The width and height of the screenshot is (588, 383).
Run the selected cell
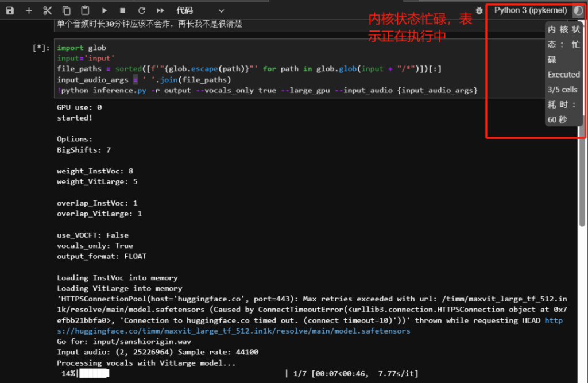click(x=104, y=10)
